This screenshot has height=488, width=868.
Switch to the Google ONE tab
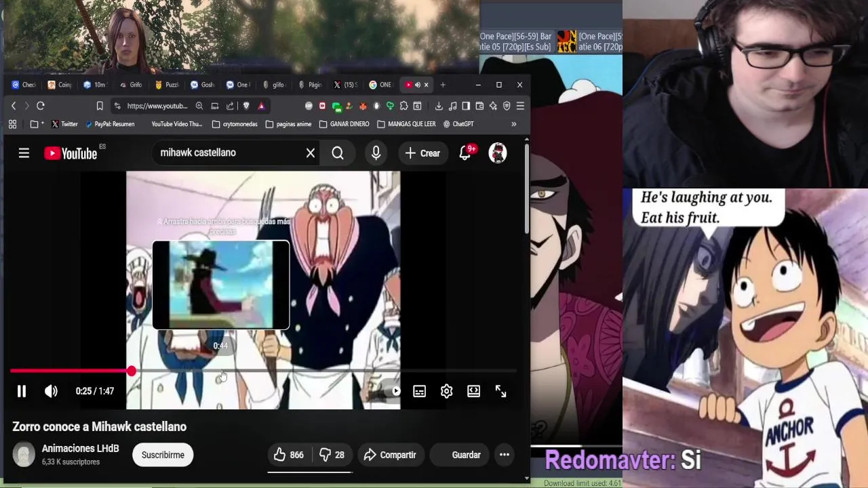click(x=380, y=85)
